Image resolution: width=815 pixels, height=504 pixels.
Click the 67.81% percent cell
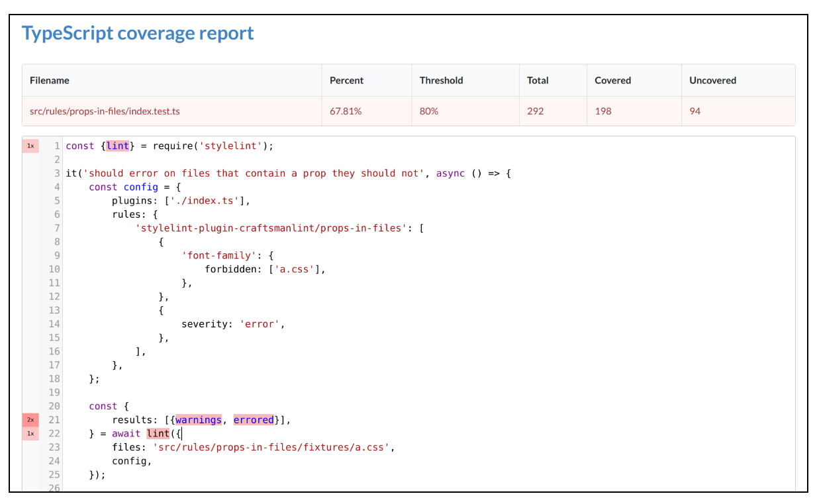tap(346, 111)
